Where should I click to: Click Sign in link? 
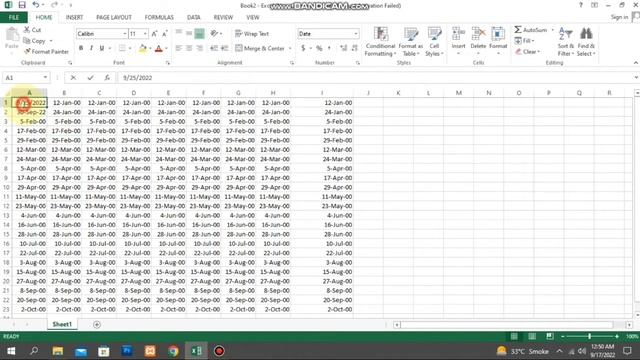coord(619,17)
